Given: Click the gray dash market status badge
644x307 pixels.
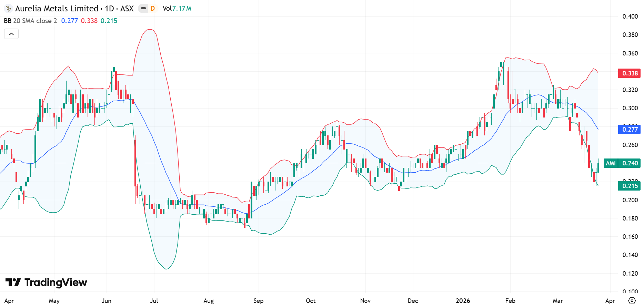Looking at the screenshot, I should 143,9.
